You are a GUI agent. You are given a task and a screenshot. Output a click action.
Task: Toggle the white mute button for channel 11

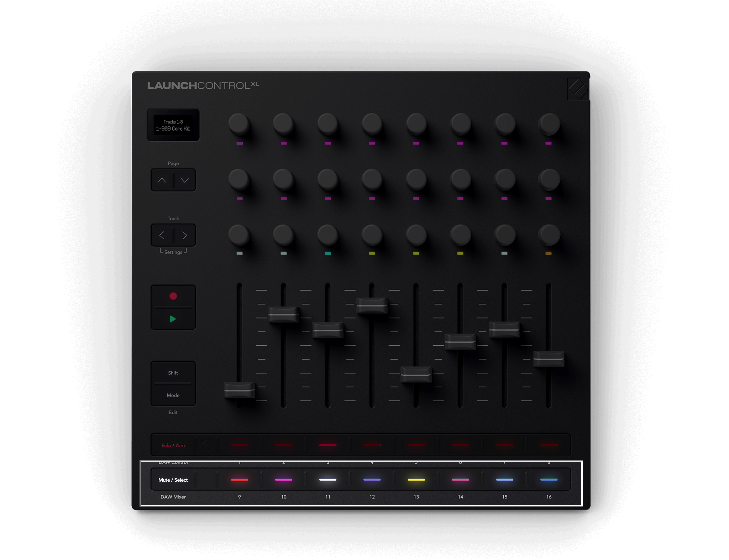[x=328, y=480]
